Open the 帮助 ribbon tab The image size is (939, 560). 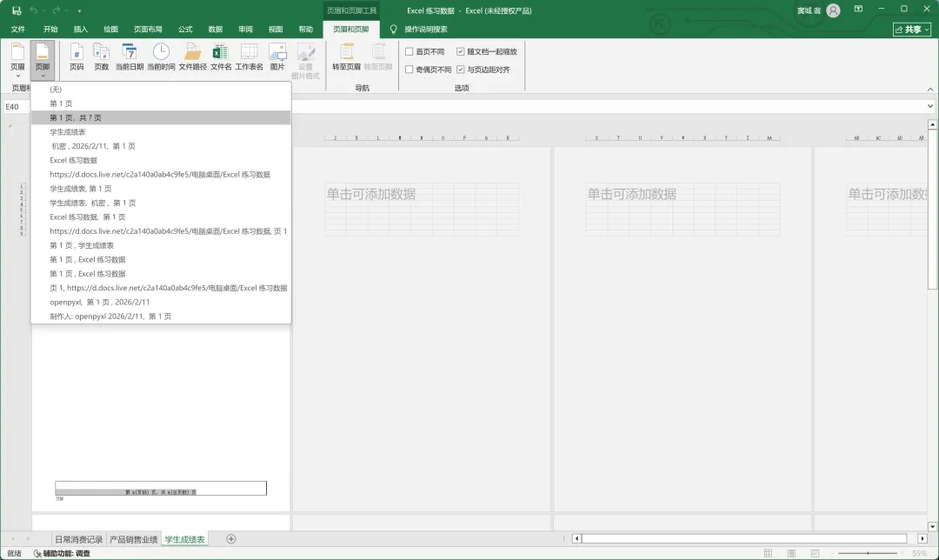pos(305,29)
